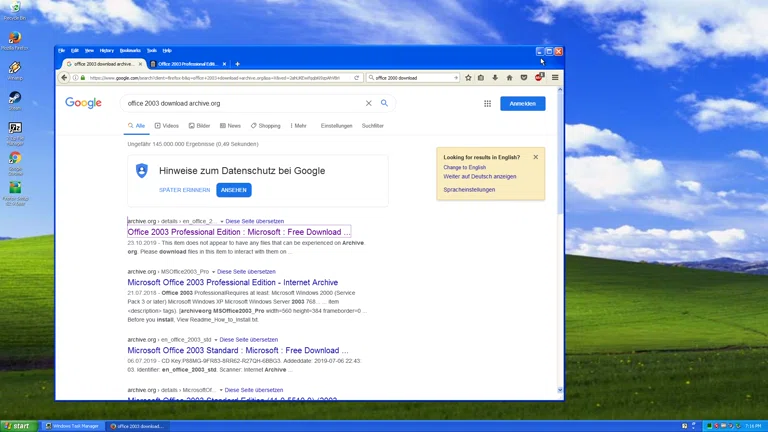768x432 pixels.
Task: Click 'Weiter auf Deutsch anzeigen' link
Action: pyautogui.click(x=480, y=176)
